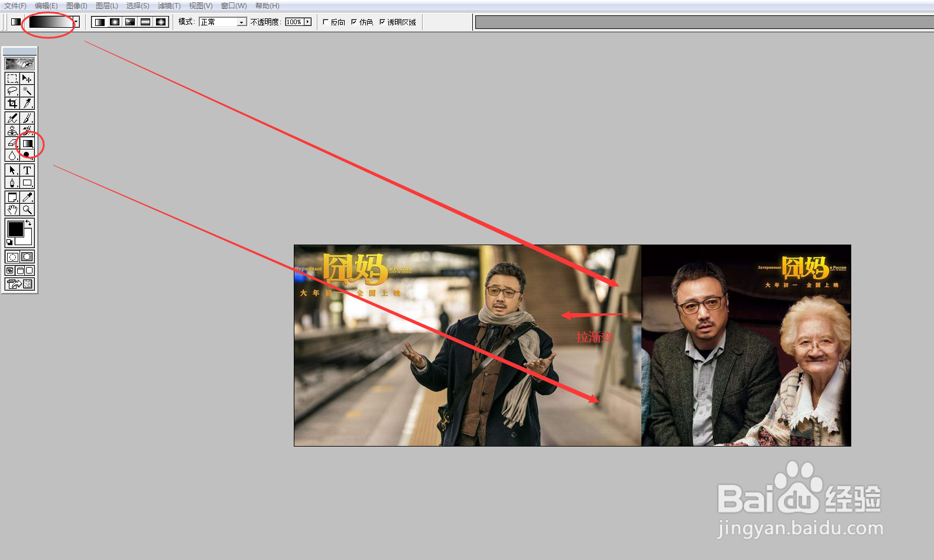Select the Hand tool
This screenshot has height=560, width=934.
[12, 210]
